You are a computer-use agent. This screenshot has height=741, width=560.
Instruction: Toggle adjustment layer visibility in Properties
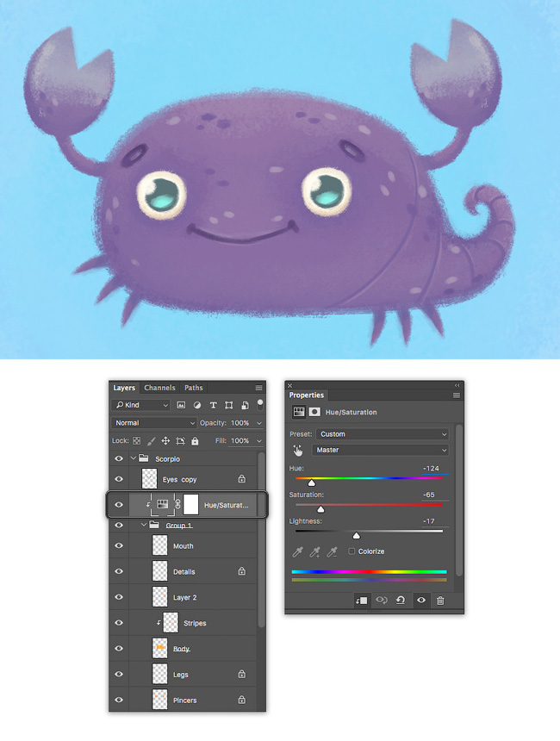pos(421,601)
